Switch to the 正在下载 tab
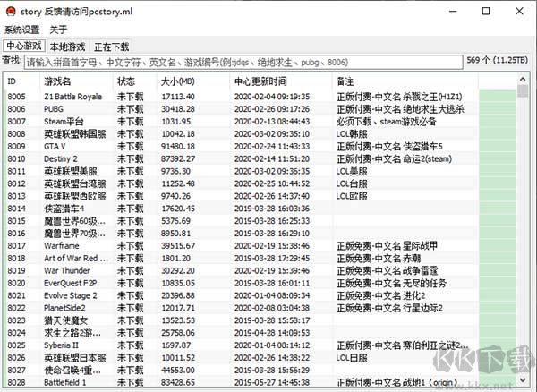This screenshot has width=537, height=392. point(111,47)
